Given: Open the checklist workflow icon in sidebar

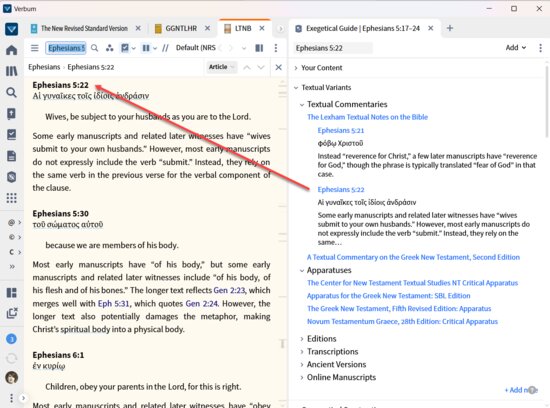Looking at the screenshot, I should point(12,135).
